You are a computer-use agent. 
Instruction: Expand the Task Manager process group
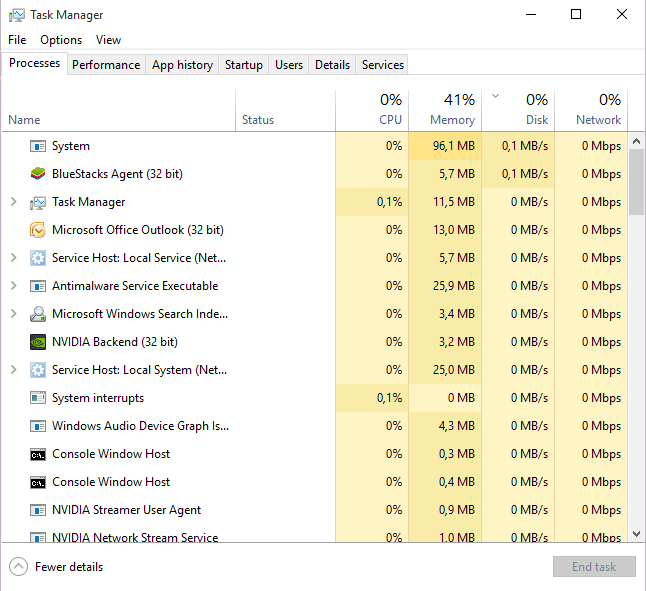[x=14, y=202]
